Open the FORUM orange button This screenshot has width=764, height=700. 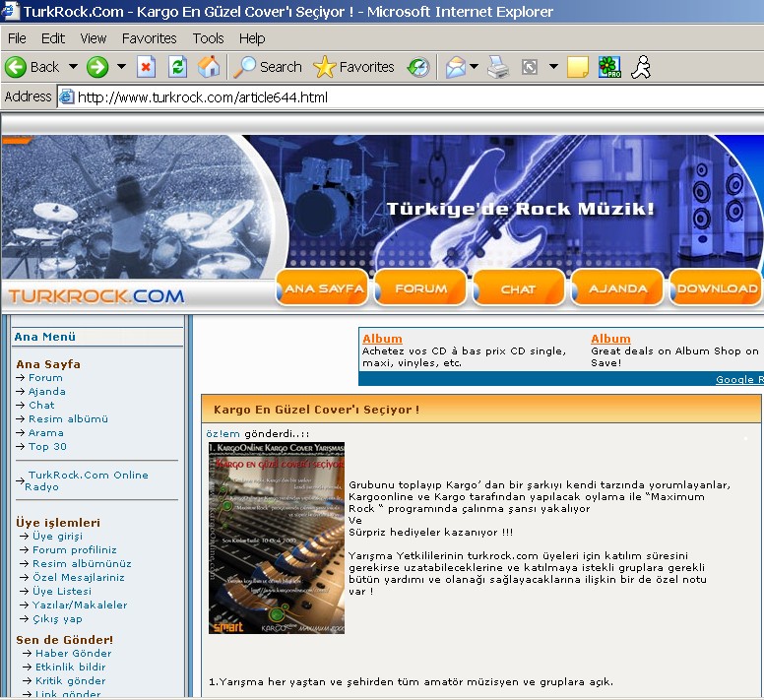[x=420, y=288]
